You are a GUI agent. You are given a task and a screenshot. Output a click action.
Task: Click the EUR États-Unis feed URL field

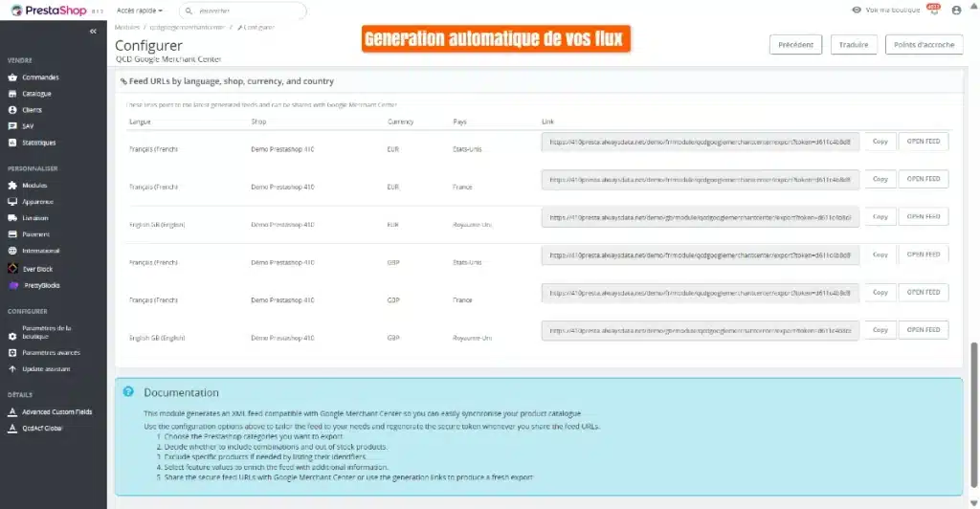coord(700,142)
